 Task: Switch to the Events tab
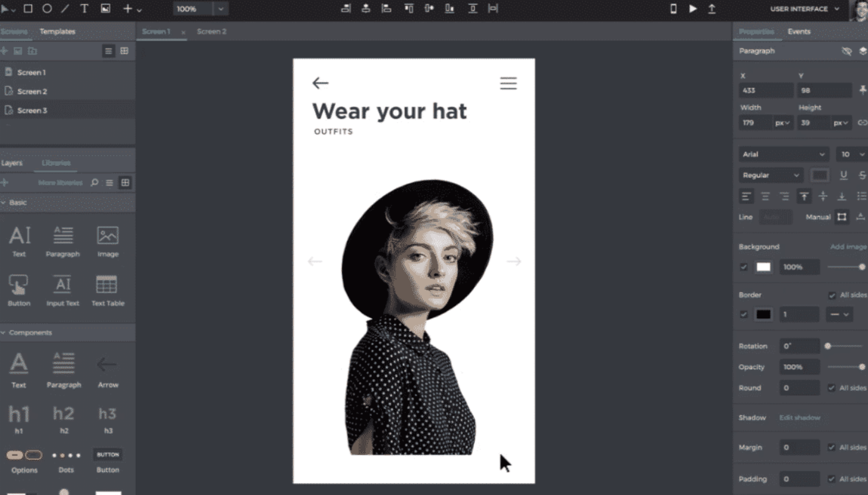[799, 32]
